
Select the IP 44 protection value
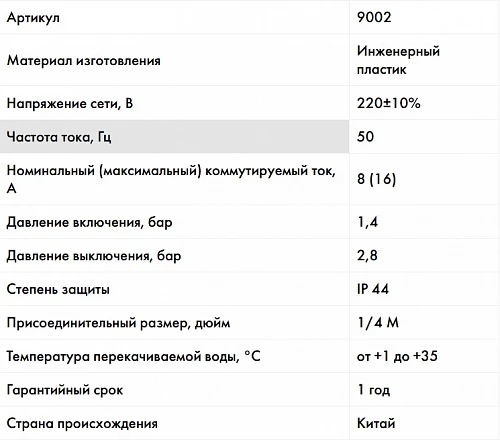[x=373, y=289]
